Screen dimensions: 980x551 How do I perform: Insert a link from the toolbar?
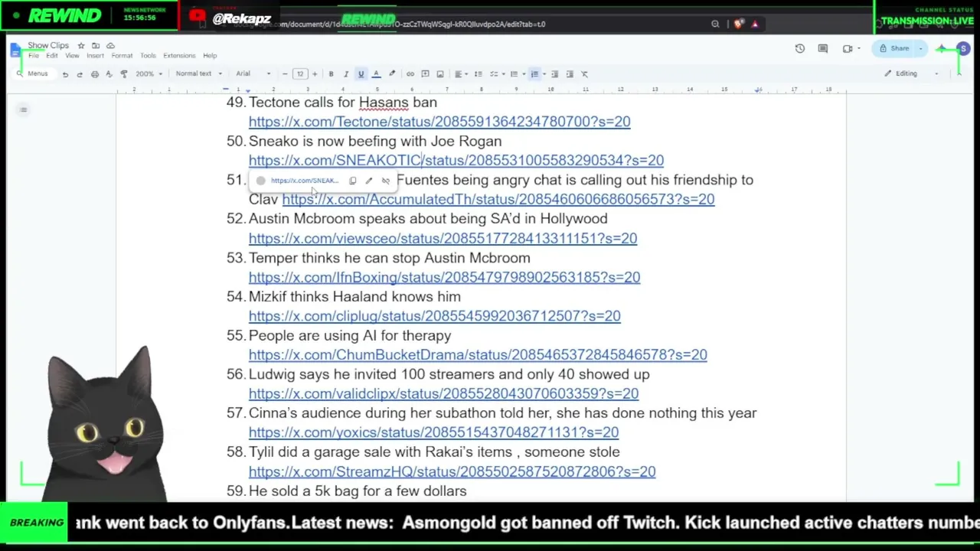[x=410, y=74]
